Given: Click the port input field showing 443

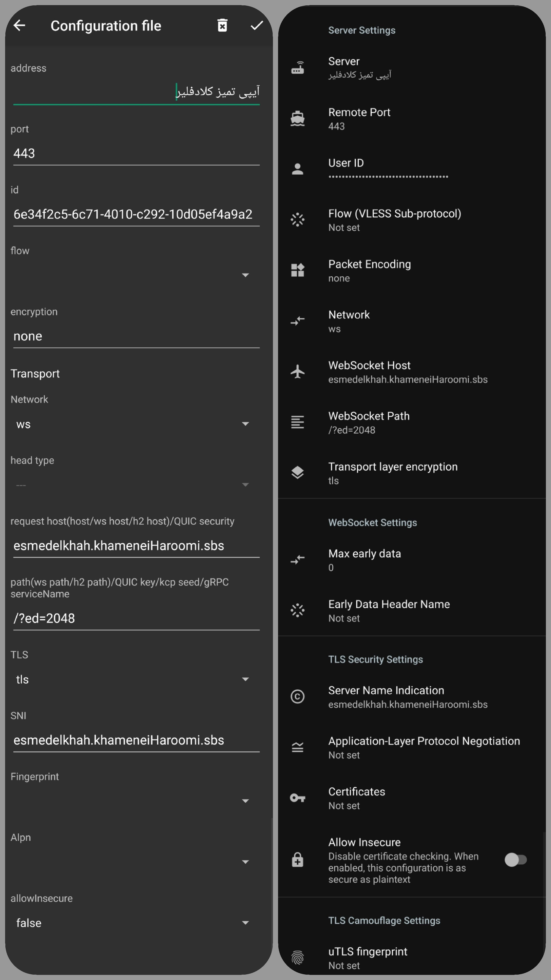Looking at the screenshot, I should coord(136,153).
